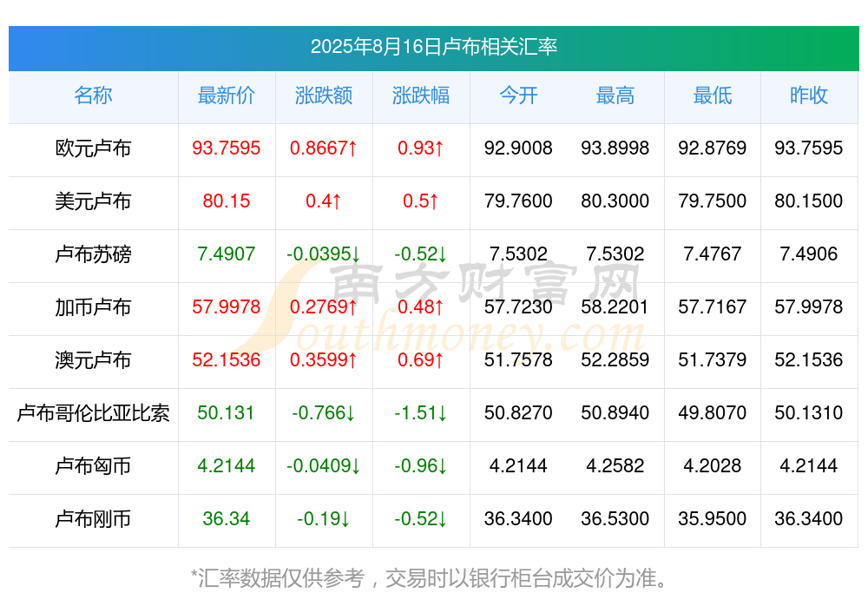
Task: Select the 欧元卢布 row name
Action: pyautogui.click(x=93, y=148)
